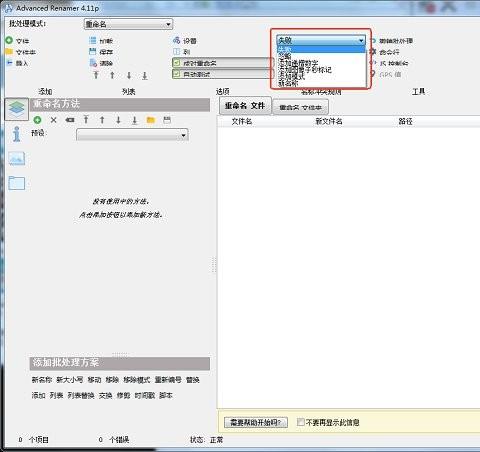Click the '需要帮助开始吗?' button
This screenshot has height=452, width=480.
pyautogui.click(x=256, y=422)
